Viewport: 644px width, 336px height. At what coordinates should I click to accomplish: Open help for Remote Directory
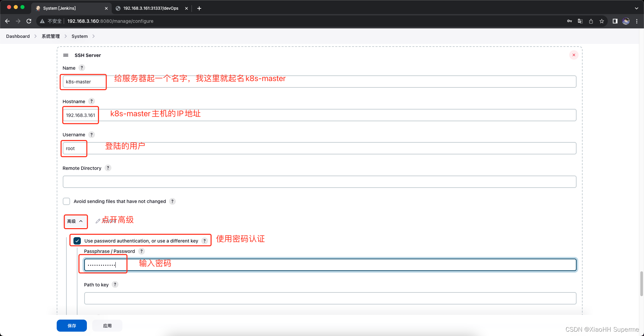click(x=108, y=168)
